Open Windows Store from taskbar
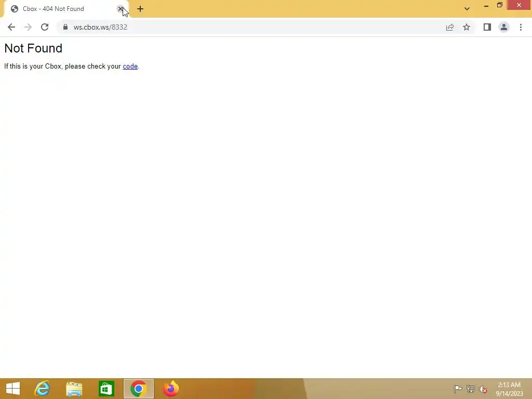 (x=106, y=389)
